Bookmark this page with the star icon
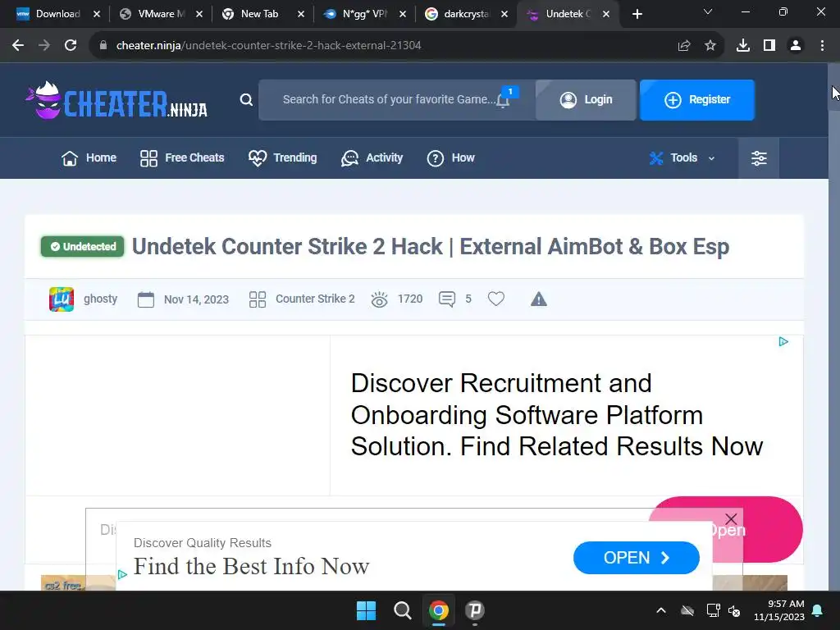This screenshot has height=630, width=840. (710, 46)
